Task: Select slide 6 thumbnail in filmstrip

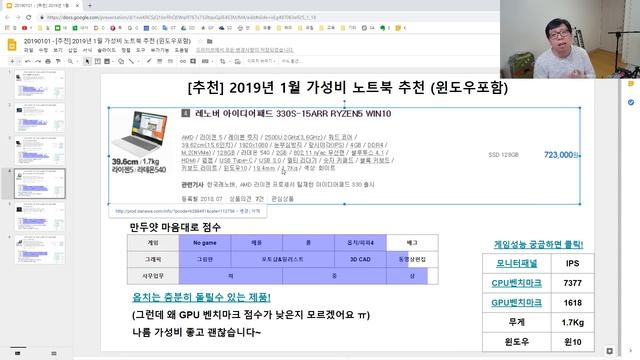Action: point(40,250)
